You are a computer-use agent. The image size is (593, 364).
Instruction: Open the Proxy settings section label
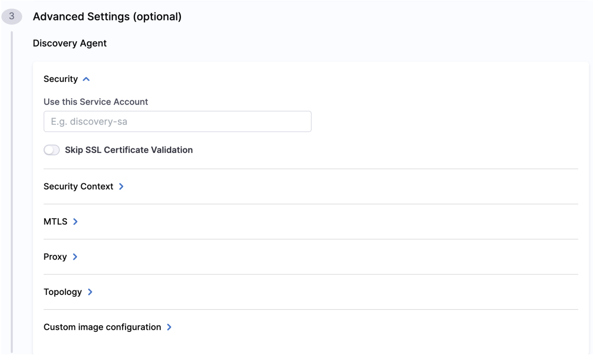pyautogui.click(x=55, y=257)
